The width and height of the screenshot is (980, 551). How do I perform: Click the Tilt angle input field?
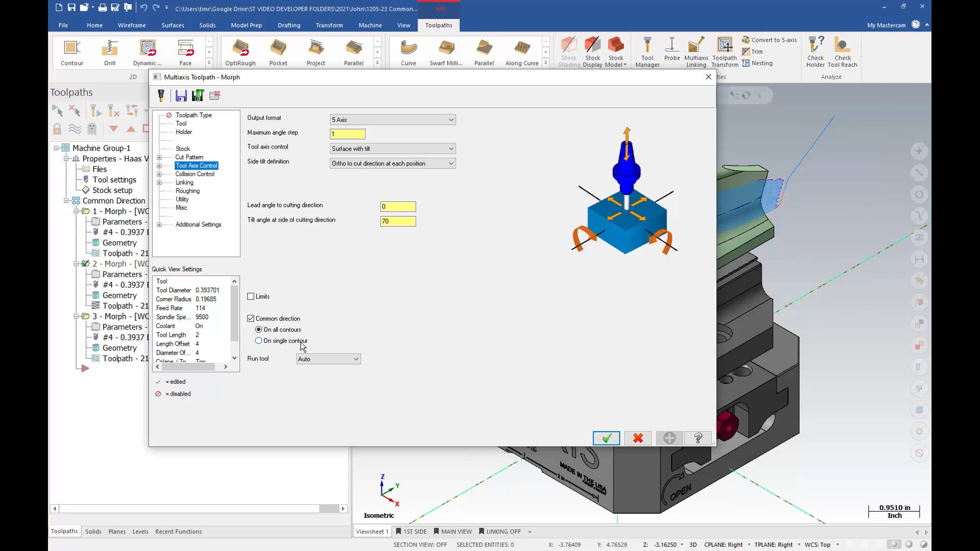tap(398, 220)
